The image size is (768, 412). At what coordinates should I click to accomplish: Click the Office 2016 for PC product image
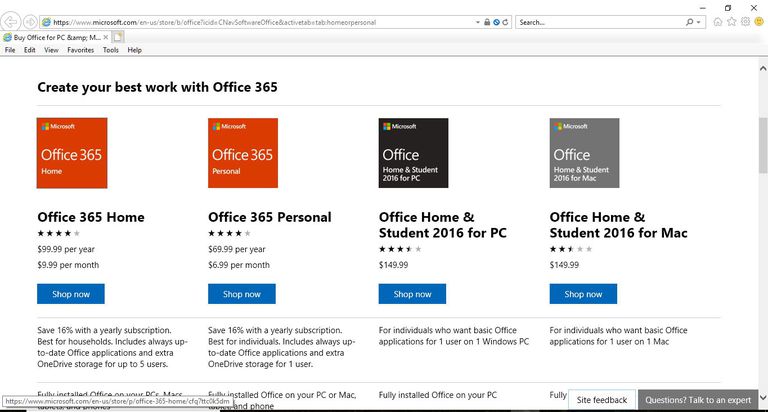point(413,153)
